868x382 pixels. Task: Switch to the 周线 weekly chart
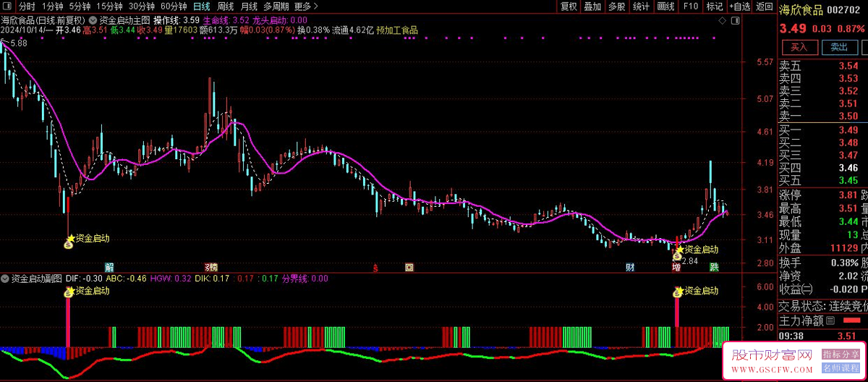tap(225, 7)
